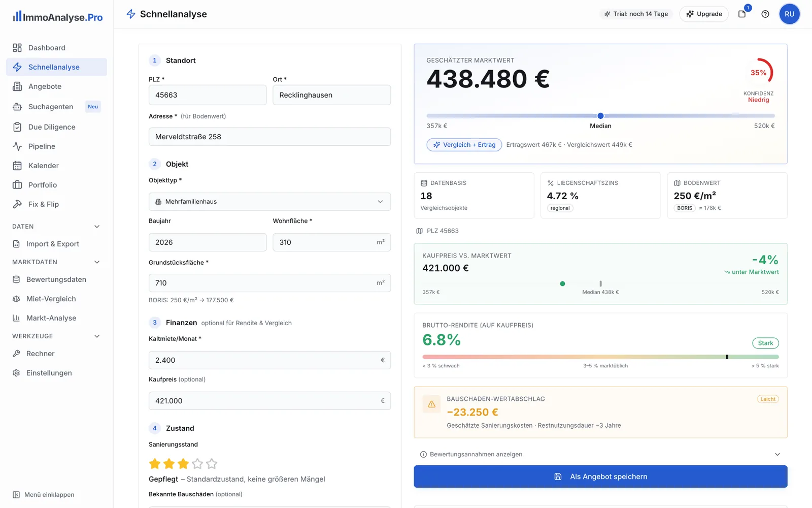Click the Einstellungen gear icon
812x508 pixels.
16,373
